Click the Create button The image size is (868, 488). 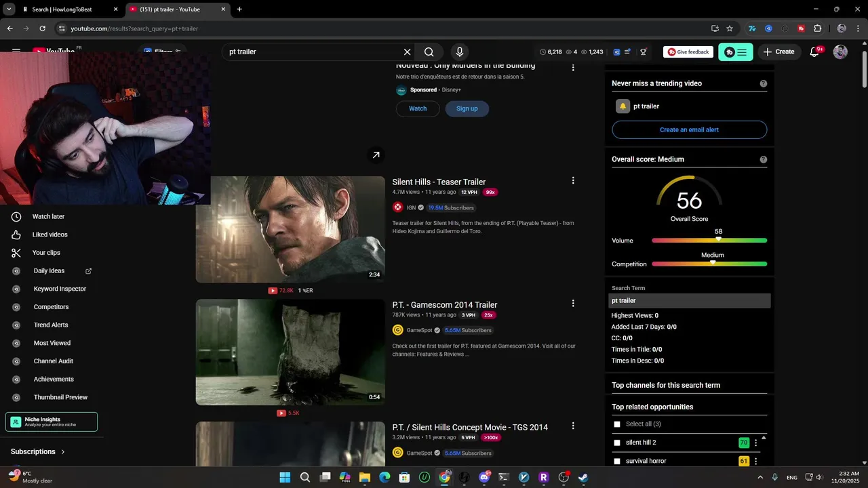coord(778,52)
